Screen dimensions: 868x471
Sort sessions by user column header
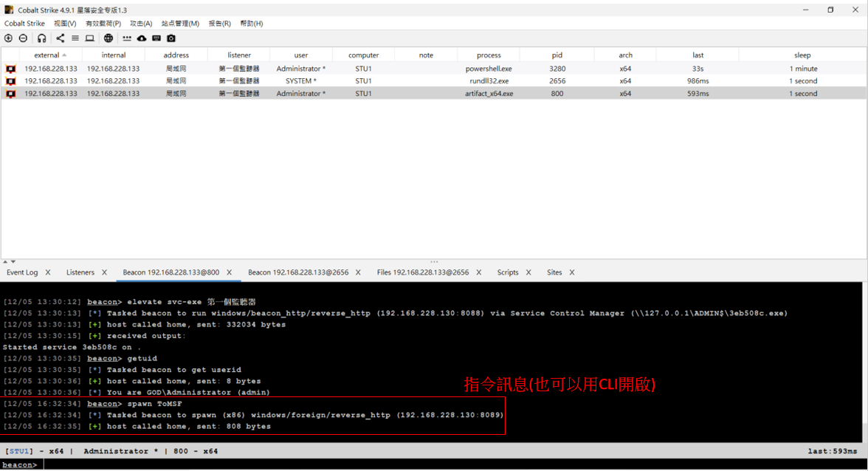pos(301,55)
